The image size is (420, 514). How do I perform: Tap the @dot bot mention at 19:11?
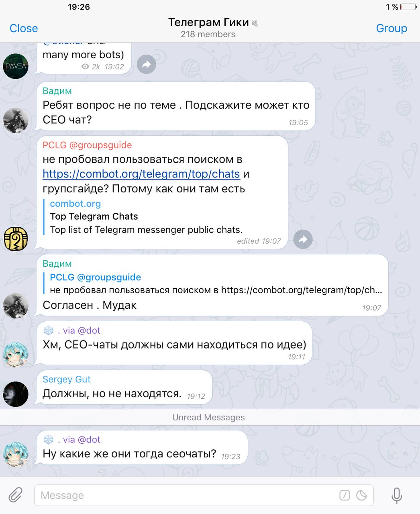coord(89,330)
